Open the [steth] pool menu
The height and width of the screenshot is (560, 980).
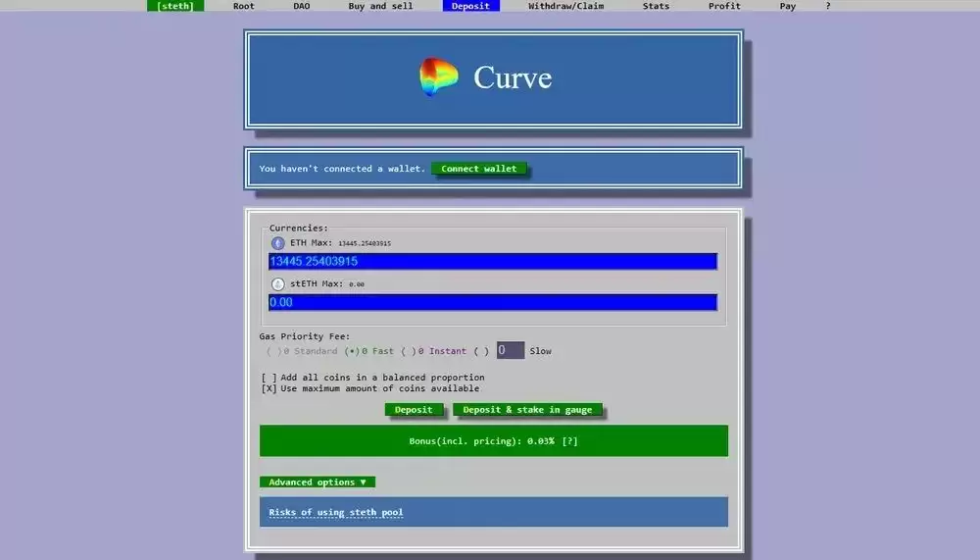(175, 6)
